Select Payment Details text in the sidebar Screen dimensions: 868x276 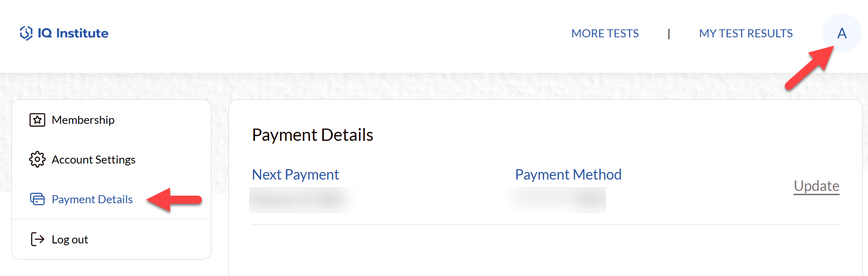tap(92, 199)
